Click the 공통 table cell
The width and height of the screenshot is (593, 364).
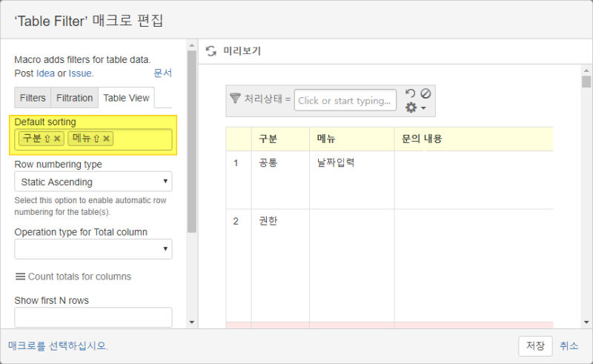pos(280,179)
